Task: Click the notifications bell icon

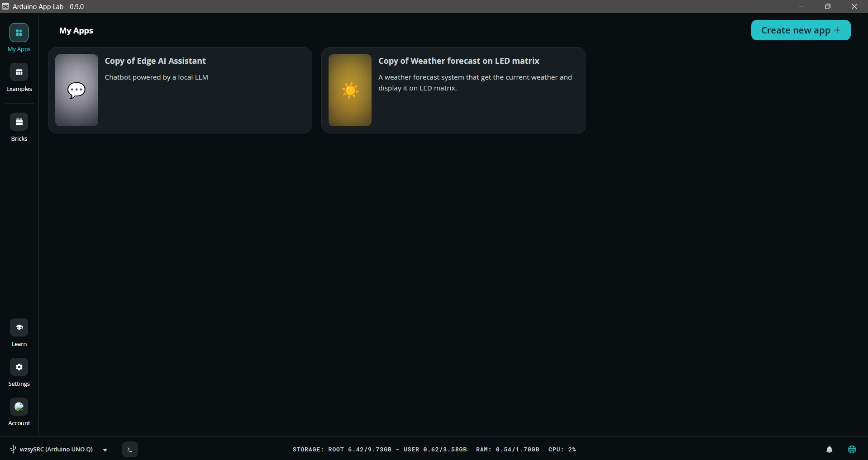Action: 830,450
